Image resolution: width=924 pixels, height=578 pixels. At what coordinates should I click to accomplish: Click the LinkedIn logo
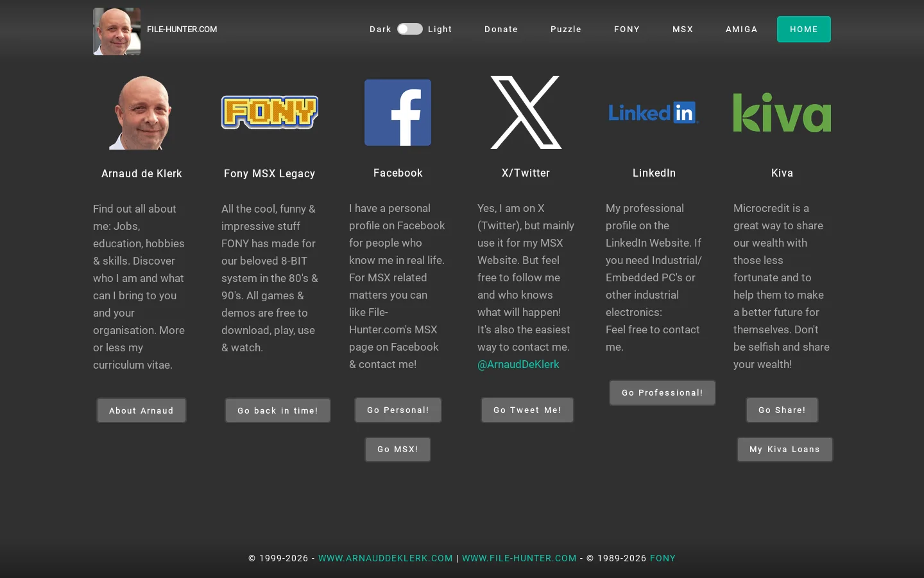654,112
